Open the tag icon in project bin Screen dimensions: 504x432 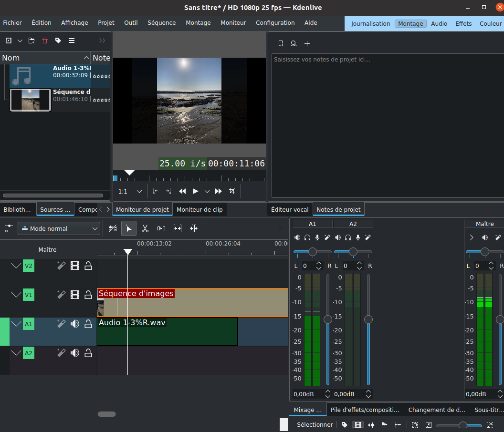pos(58,41)
